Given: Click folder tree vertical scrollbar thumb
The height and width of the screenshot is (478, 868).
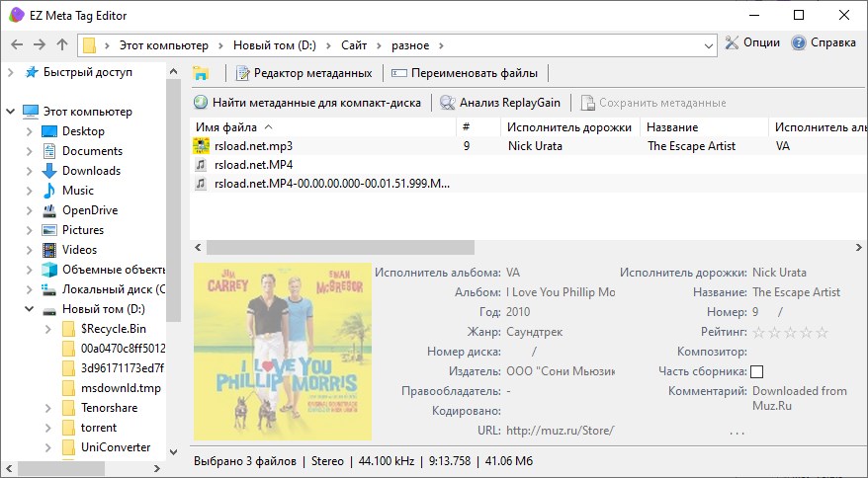Looking at the screenshot, I should (173, 200).
